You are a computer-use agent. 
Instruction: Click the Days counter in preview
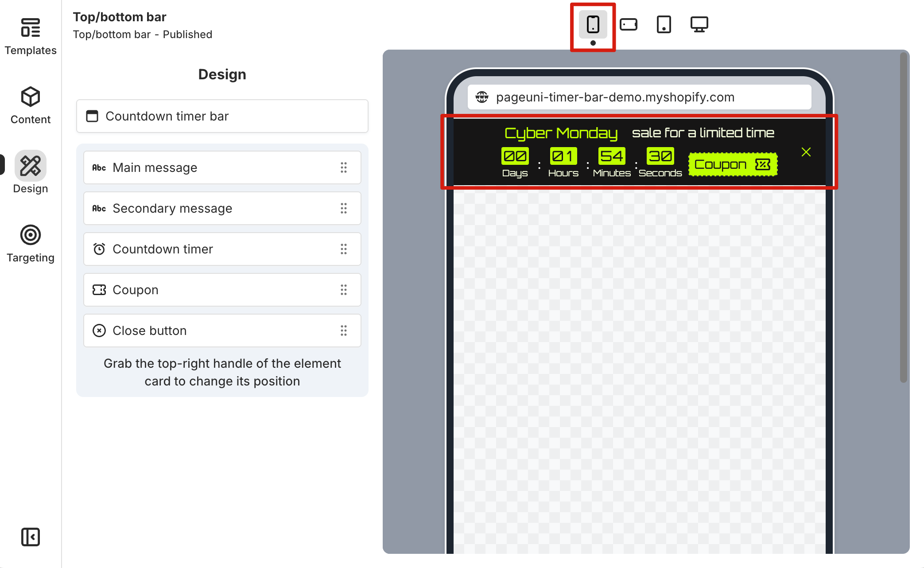(515, 163)
